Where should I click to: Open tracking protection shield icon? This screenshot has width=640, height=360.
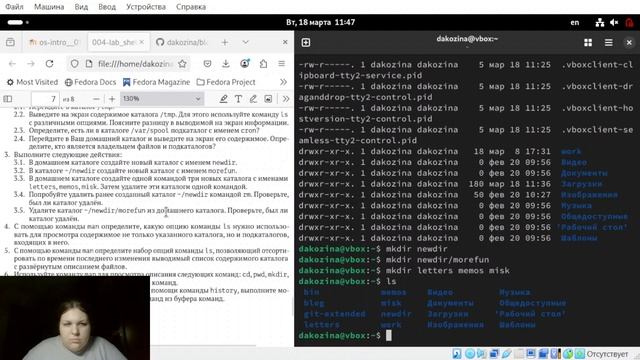pyautogui.click(x=74, y=64)
